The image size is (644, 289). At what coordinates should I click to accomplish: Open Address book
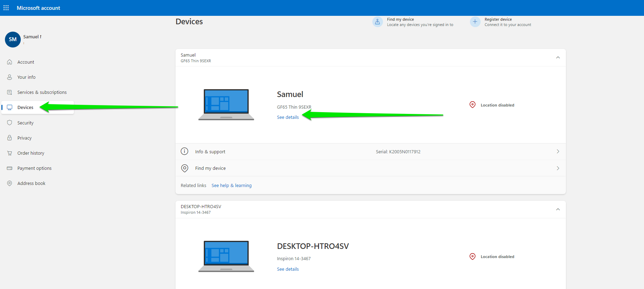[31, 183]
